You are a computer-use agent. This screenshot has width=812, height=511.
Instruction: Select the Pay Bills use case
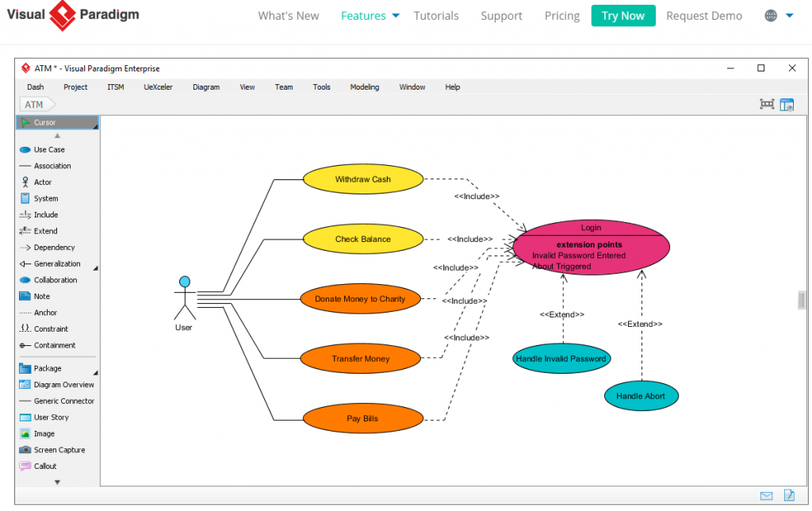coord(363,419)
